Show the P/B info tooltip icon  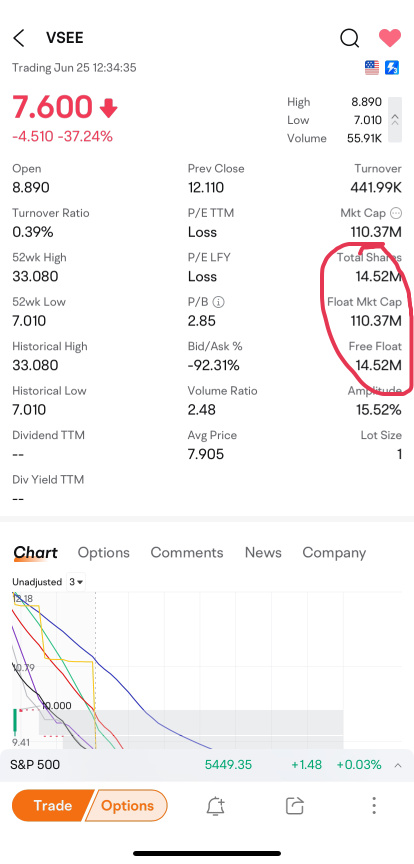219,302
